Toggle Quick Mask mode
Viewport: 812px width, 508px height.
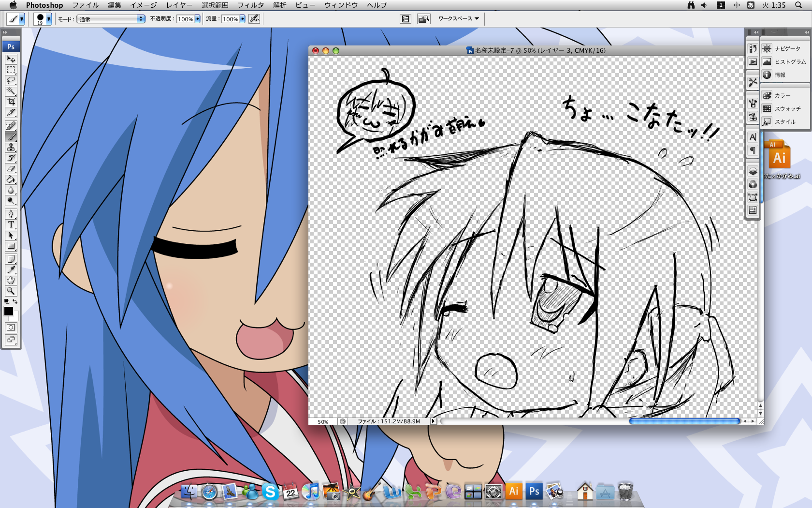click(x=11, y=328)
